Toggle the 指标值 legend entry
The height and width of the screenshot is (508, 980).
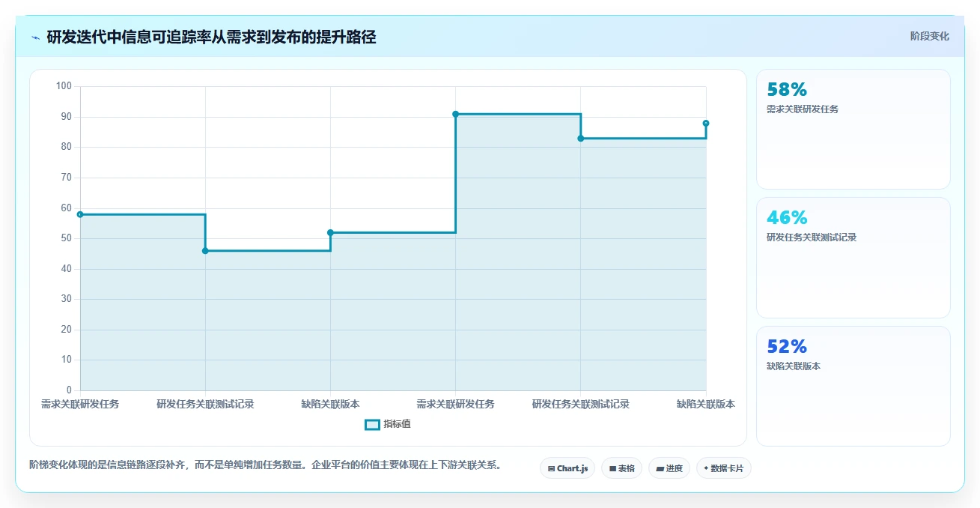388,424
